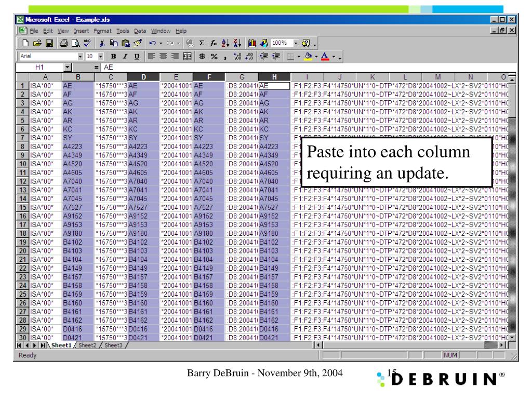Open the Name Box dropdown arrow

(x=68, y=67)
